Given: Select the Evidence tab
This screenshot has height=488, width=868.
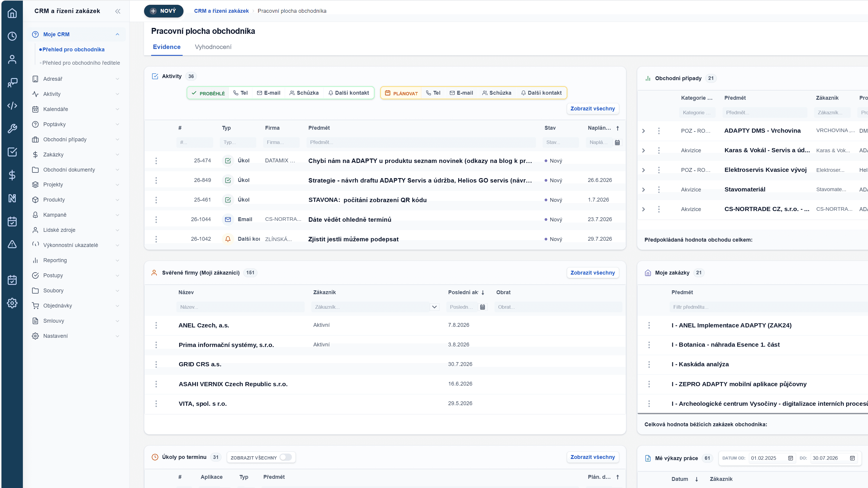Looking at the screenshot, I should 167,47.
